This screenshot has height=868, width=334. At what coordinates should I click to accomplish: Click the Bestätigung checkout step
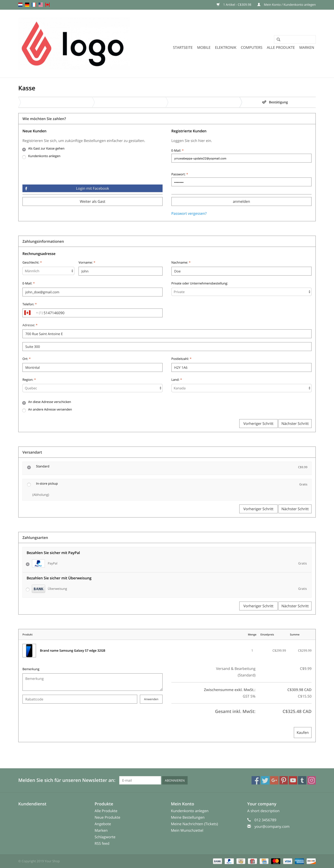click(x=275, y=102)
